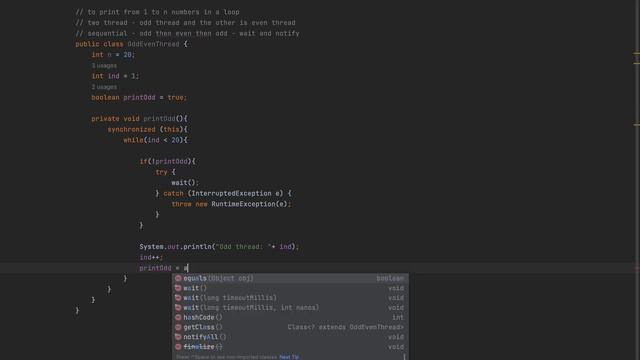Select wait(long timeoutMillis, int nanos) suggestion

(290, 308)
